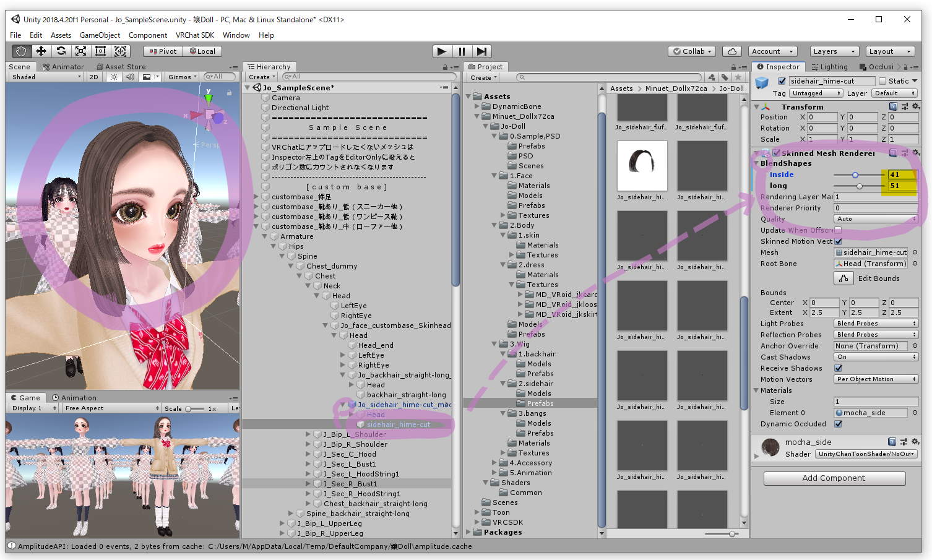Image resolution: width=932 pixels, height=560 pixels.
Task: Click object picker beside Anchor Override
Action: point(915,346)
